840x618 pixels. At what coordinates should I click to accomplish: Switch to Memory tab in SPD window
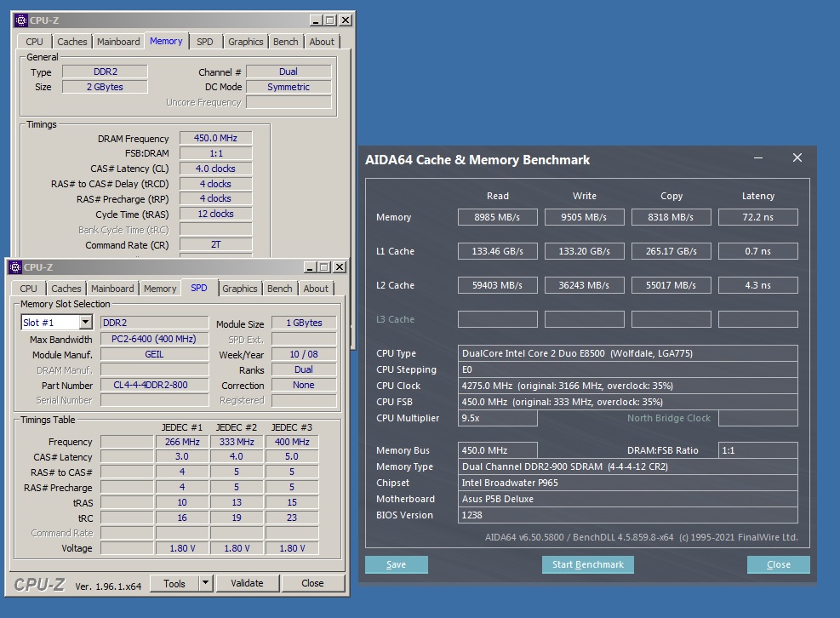(x=160, y=289)
